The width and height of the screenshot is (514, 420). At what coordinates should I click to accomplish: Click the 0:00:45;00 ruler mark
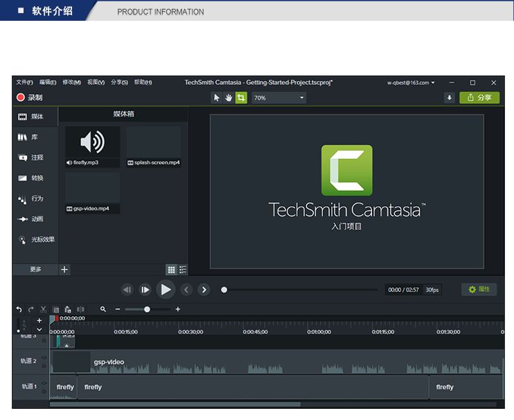(255, 332)
